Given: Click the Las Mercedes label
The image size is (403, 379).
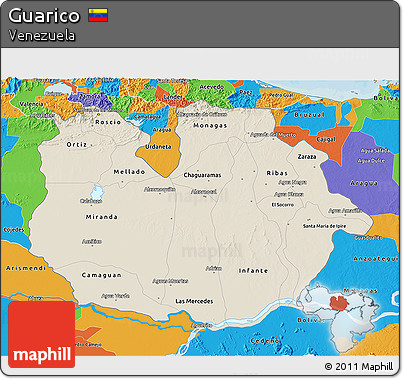Looking at the screenshot, I should pyautogui.click(x=194, y=301).
